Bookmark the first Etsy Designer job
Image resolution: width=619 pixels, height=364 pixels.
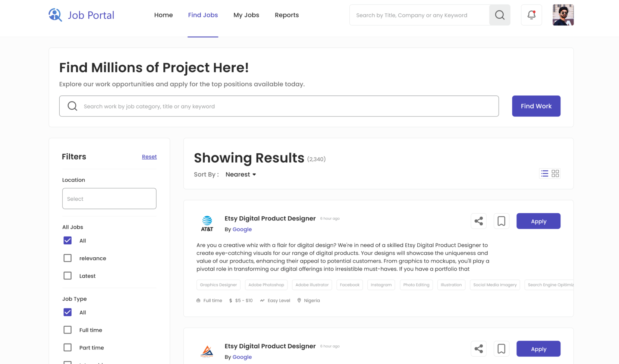pos(501,221)
